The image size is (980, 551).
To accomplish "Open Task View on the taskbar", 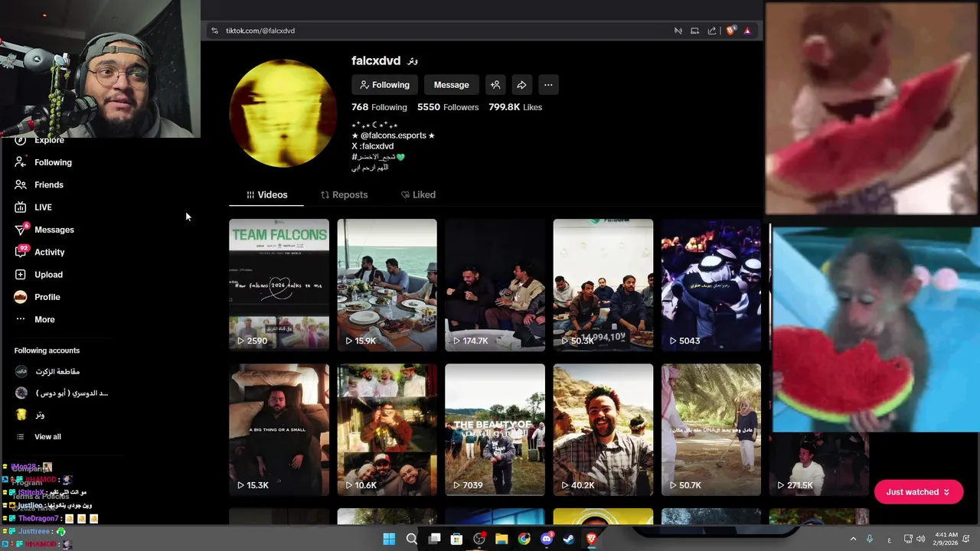I will [x=434, y=539].
